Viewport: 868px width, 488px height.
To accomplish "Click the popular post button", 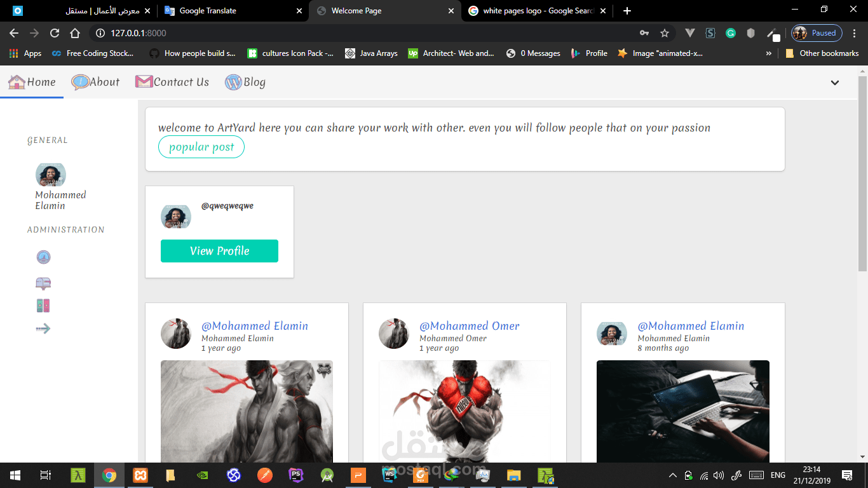I will pos(201,147).
